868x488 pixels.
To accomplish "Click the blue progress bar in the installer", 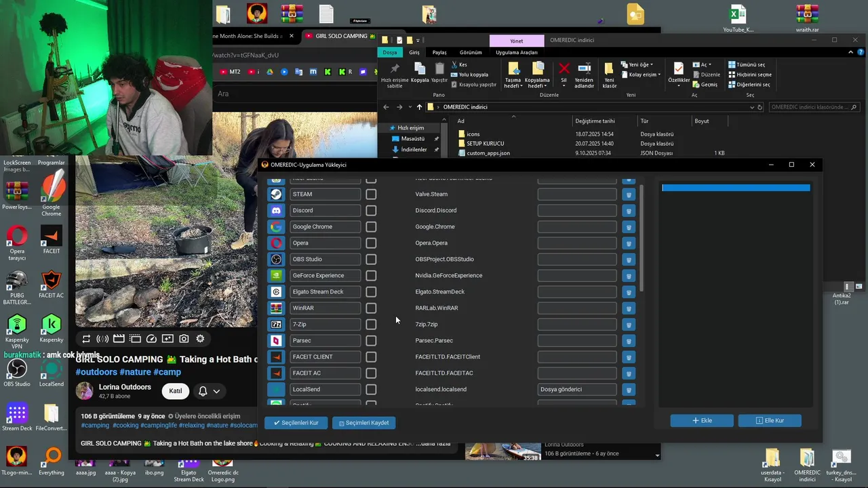I will click(736, 188).
